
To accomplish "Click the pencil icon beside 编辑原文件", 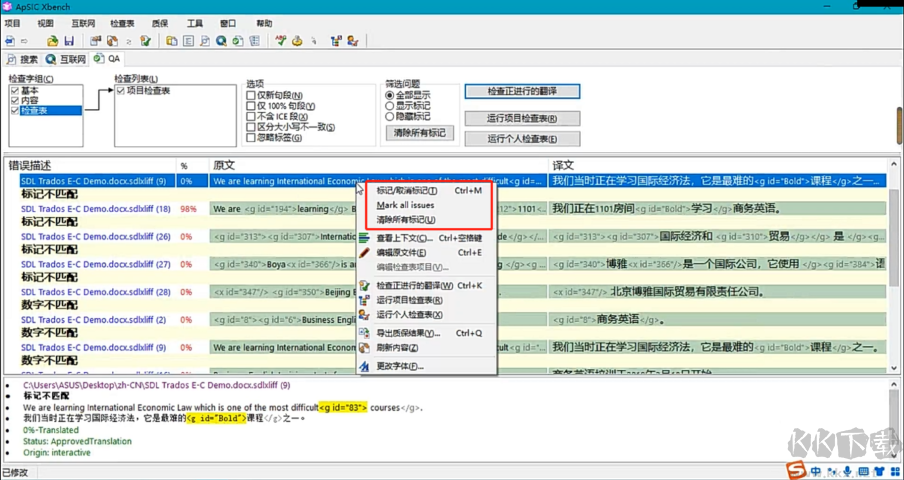I will [x=364, y=252].
